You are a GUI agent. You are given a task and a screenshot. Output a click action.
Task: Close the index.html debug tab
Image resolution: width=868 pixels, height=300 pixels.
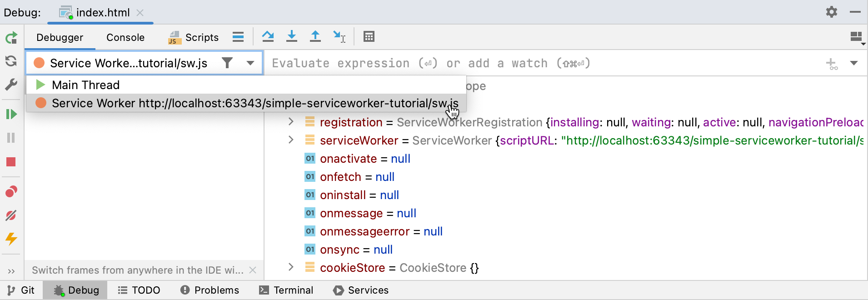tap(140, 13)
